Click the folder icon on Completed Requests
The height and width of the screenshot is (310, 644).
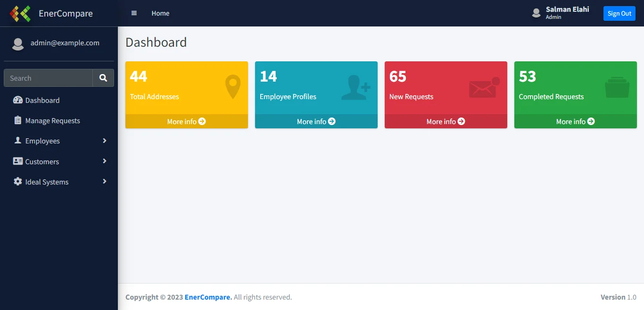617,88
